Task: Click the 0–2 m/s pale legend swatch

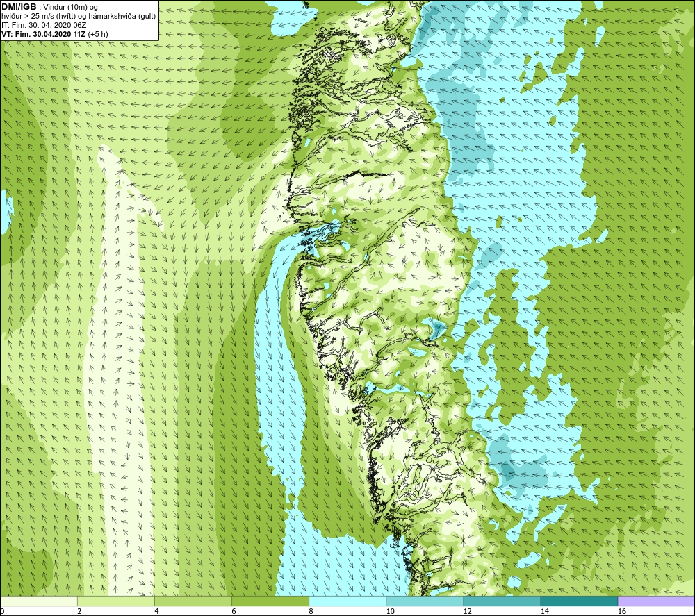Action: pos(39,601)
